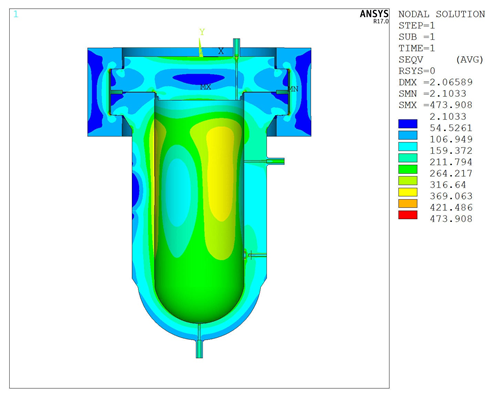Click the 'TIME=1' label
Image resolution: width=490 pixels, height=398 pixels.
417,48
